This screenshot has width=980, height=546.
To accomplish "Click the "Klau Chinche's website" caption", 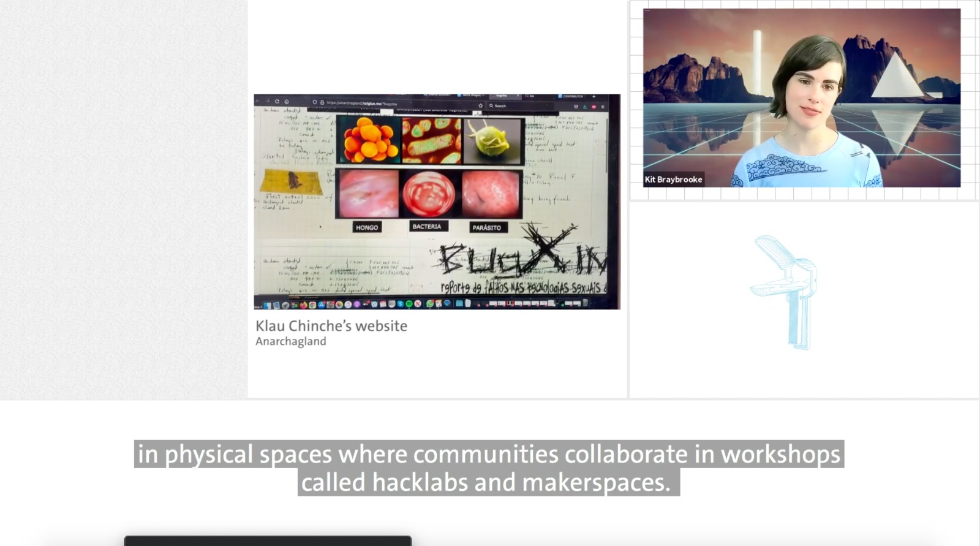I will [331, 325].
